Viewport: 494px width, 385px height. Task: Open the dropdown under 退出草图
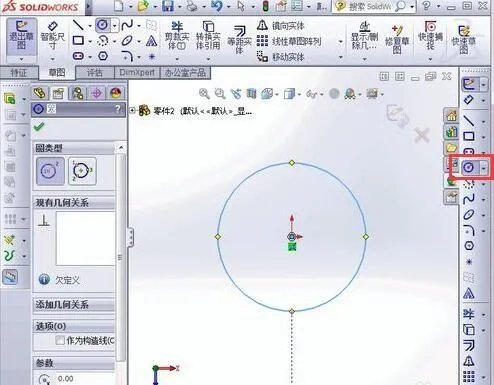(21, 59)
